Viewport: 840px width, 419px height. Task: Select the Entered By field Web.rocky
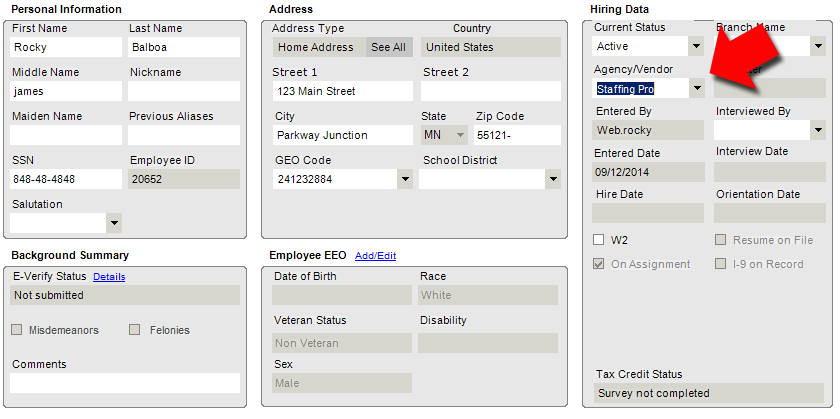648,130
